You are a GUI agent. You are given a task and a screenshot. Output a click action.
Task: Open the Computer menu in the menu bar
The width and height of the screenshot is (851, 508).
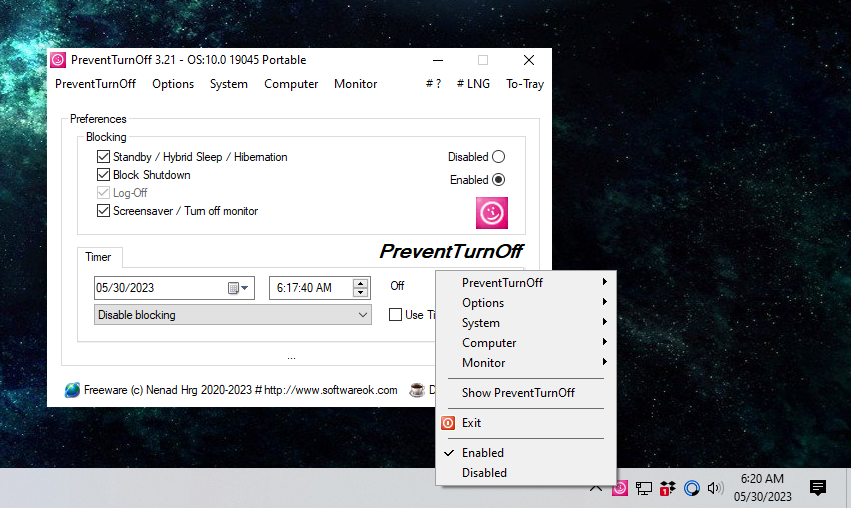[x=291, y=84]
